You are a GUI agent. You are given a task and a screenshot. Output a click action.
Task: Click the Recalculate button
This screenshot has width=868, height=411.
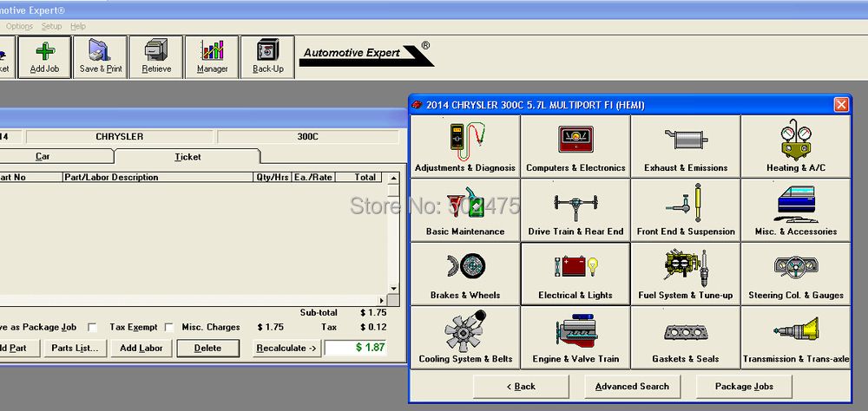tap(286, 348)
